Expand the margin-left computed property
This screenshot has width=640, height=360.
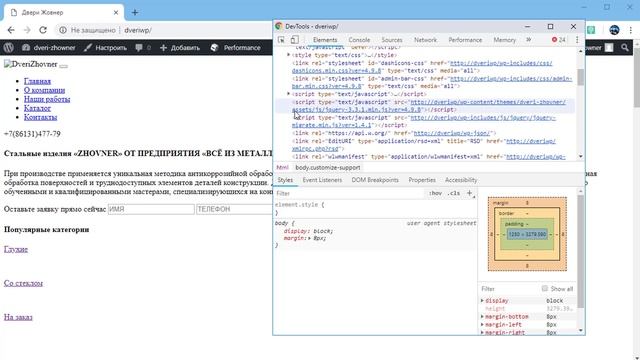tap(482, 325)
